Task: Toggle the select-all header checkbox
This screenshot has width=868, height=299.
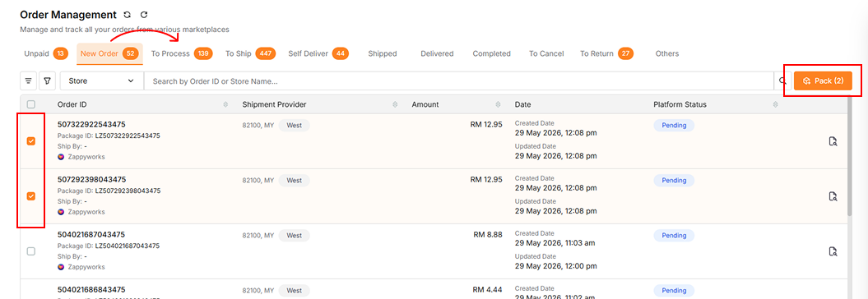Action: (31, 104)
